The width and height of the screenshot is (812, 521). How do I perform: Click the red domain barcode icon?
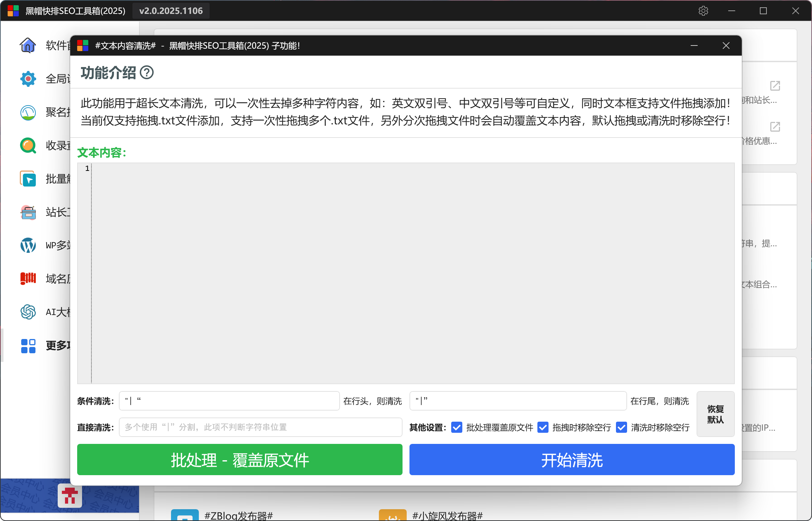click(28, 279)
